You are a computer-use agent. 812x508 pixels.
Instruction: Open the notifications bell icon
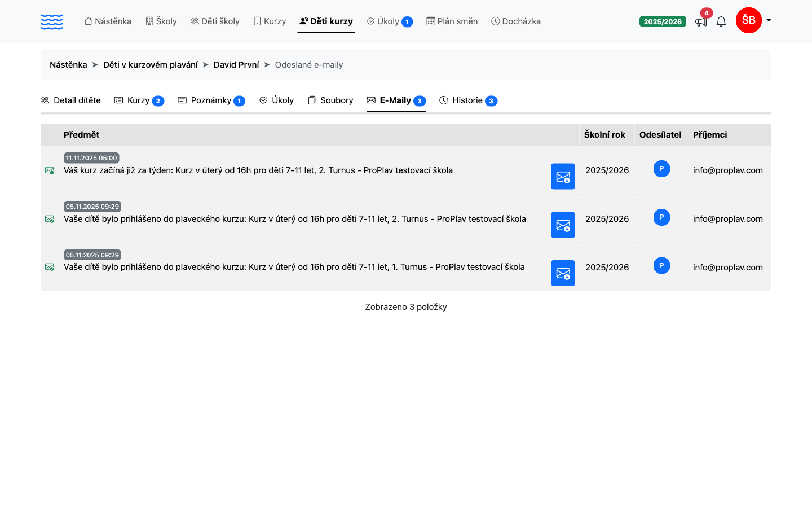tap(721, 21)
